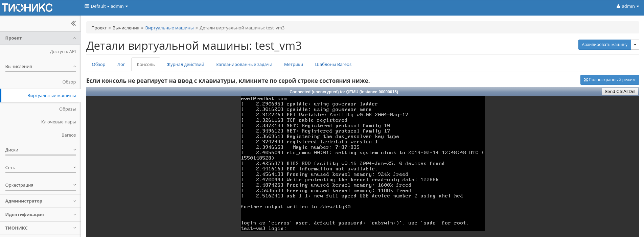Switch to the Обзор tab
This screenshot has width=644, height=237.
click(x=98, y=64)
